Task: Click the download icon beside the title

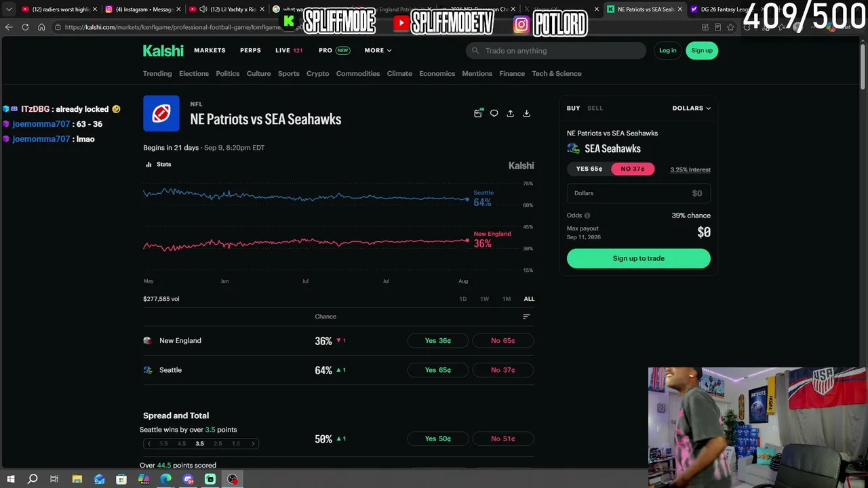Action: tap(526, 113)
